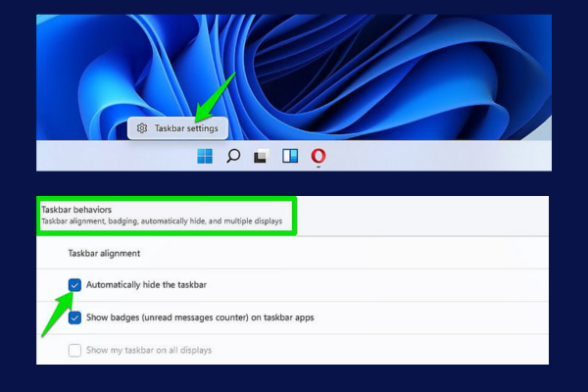Toggle Show badges on taskbar apps checkbox
The image size is (588, 392).
[x=74, y=318]
